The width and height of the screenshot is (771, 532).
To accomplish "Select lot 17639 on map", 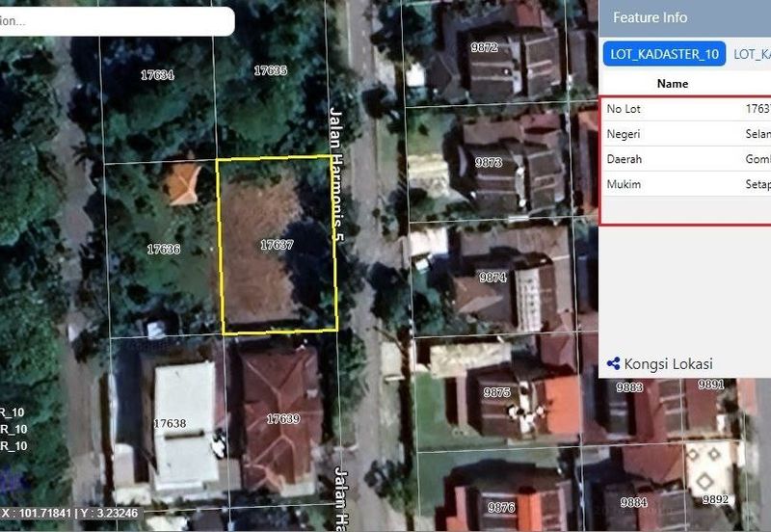I will [283, 419].
